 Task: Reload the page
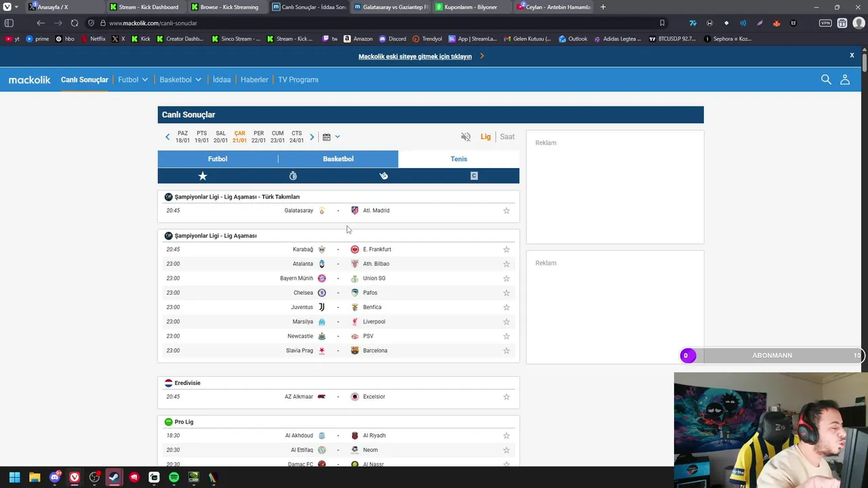click(74, 23)
